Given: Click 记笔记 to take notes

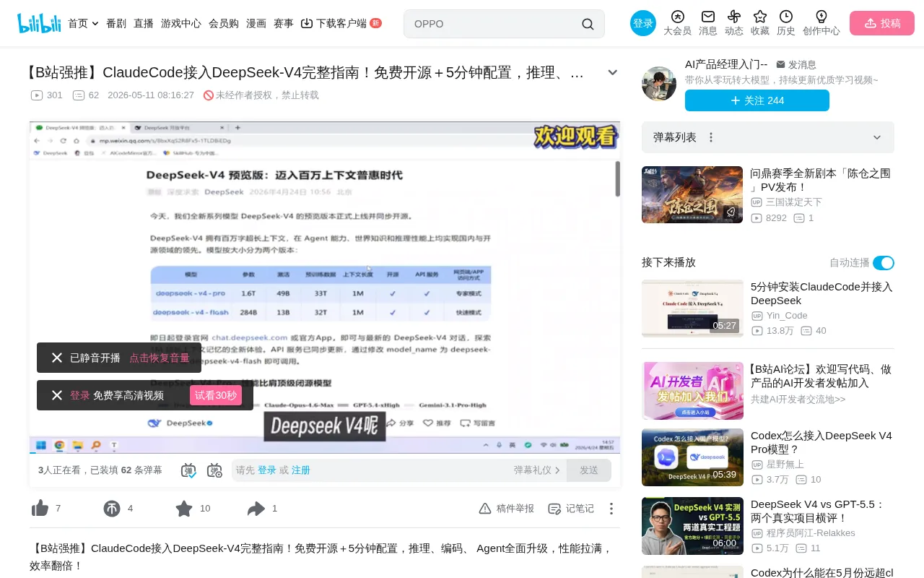Looking at the screenshot, I should 571,509.
